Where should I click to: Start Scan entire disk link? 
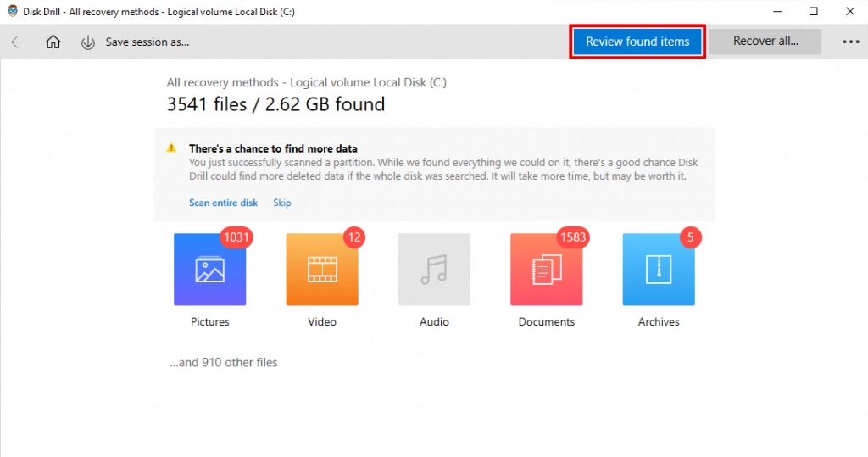point(223,203)
